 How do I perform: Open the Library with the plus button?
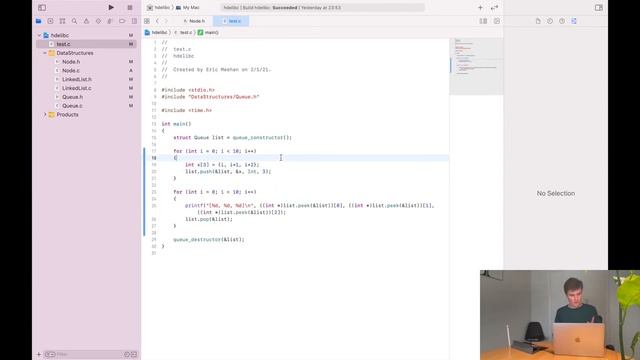tap(480, 7)
